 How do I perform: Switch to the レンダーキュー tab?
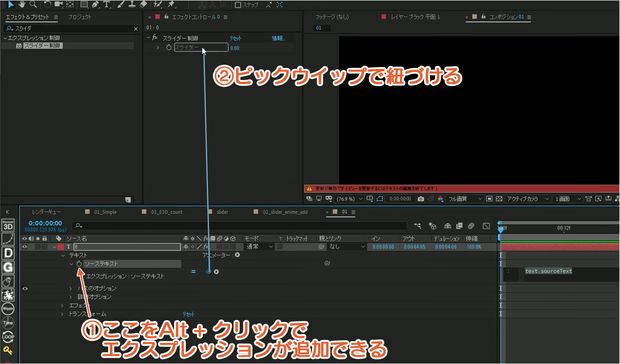tap(47, 212)
